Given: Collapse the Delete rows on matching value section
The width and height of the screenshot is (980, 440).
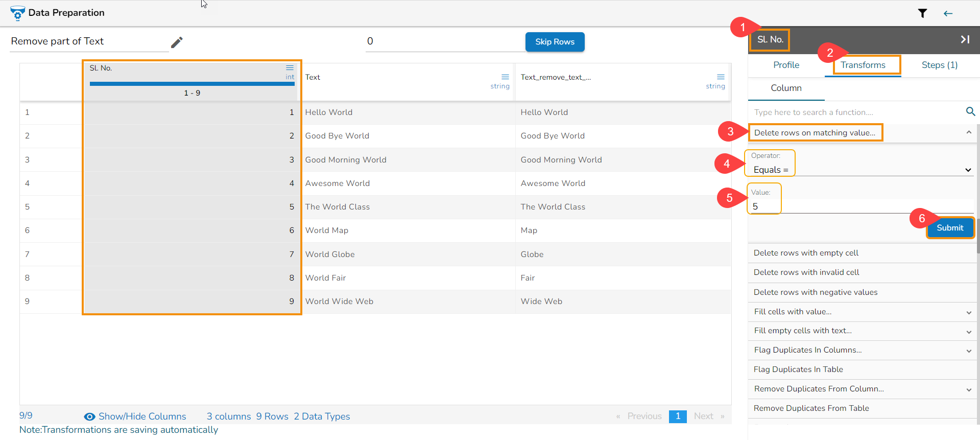Looking at the screenshot, I should (968, 132).
